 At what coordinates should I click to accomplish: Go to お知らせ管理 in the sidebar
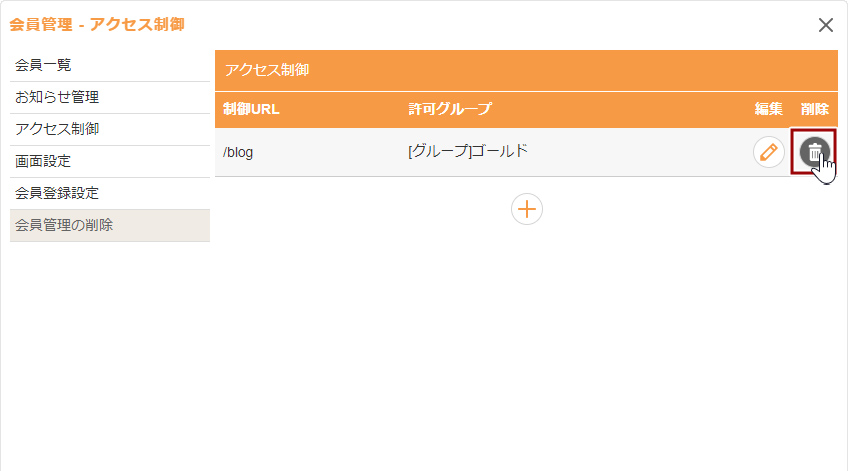(110, 97)
